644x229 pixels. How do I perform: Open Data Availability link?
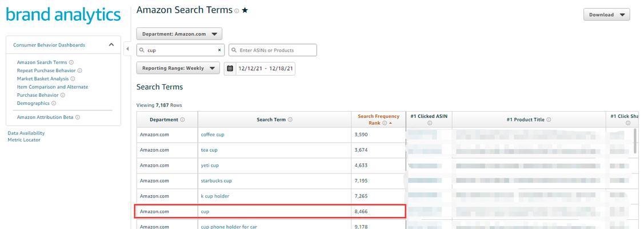click(x=26, y=133)
